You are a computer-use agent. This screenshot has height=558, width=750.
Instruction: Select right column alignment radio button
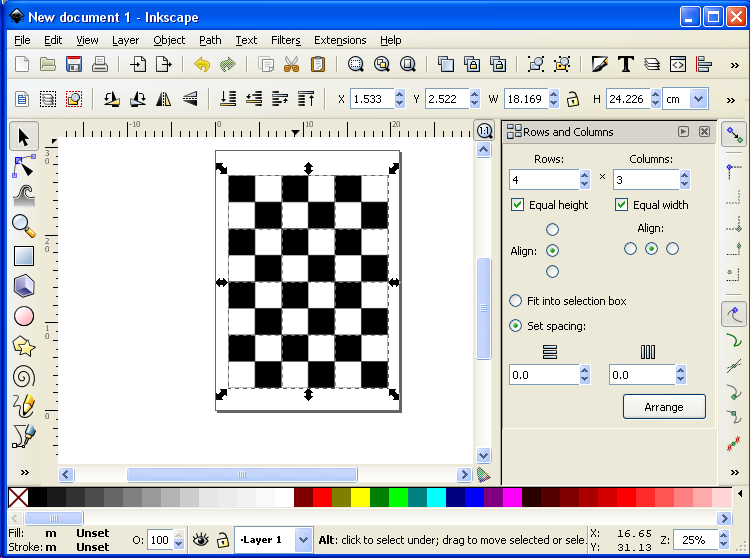click(x=673, y=249)
